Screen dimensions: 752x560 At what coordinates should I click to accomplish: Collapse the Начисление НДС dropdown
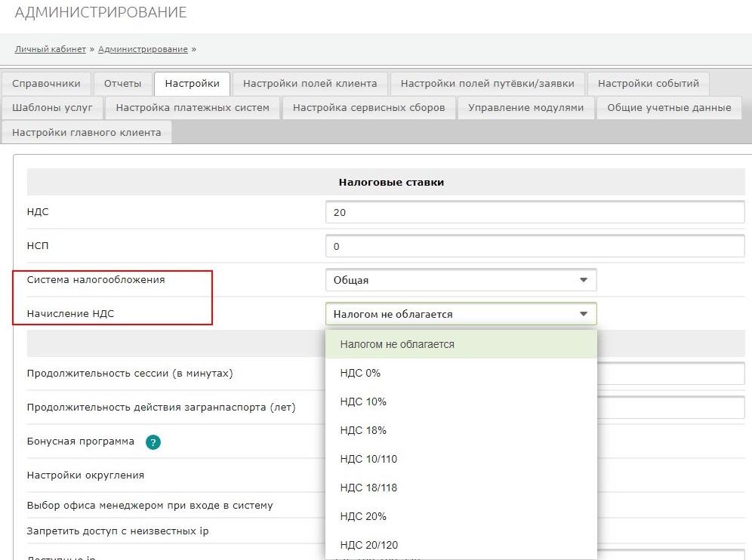pyautogui.click(x=461, y=314)
